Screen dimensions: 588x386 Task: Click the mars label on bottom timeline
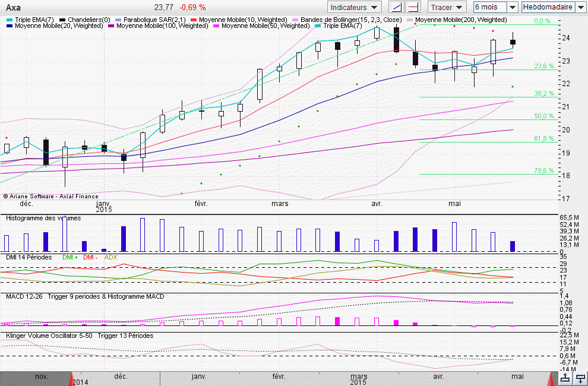359,376
